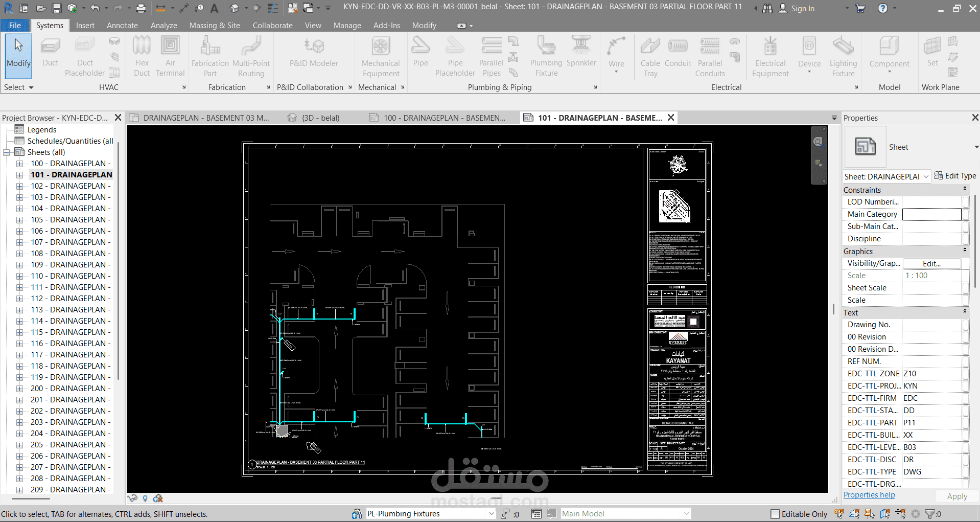Open the Help question mark icon

882,8
